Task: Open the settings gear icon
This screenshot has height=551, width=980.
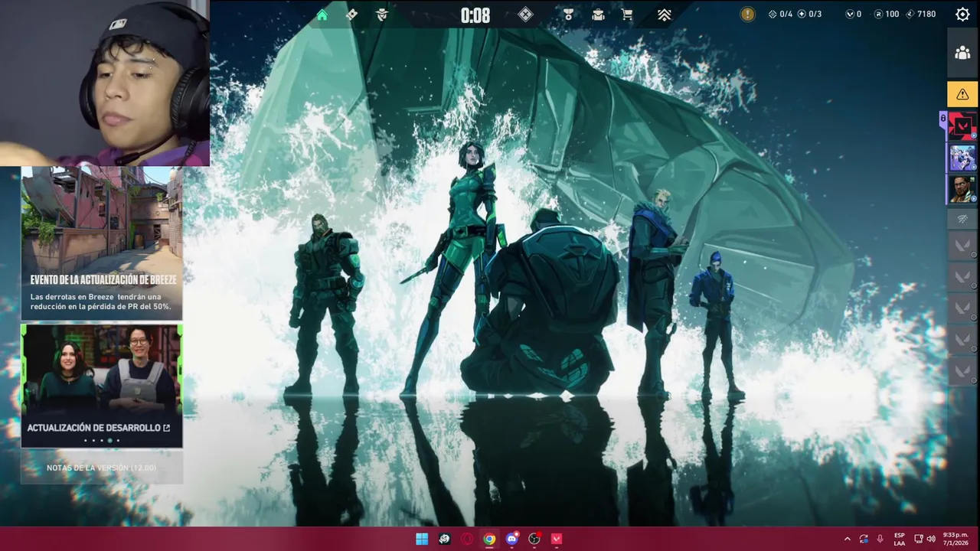Action: coord(962,14)
